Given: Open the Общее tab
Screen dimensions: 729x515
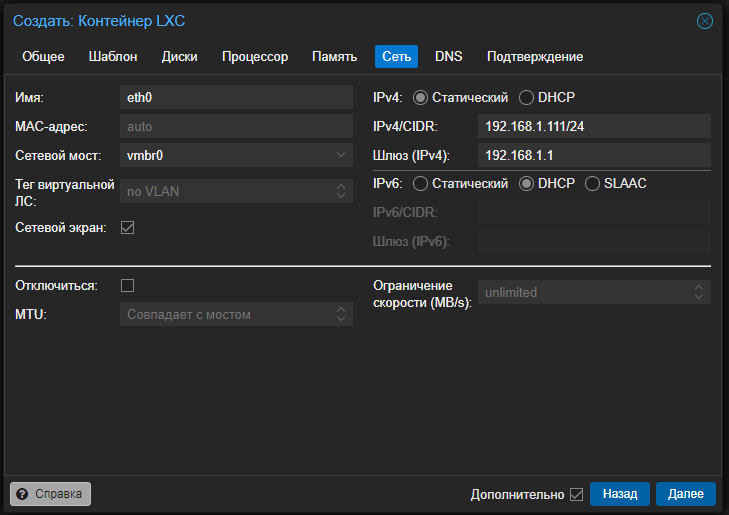Looking at the screenshot, I should tap(43, 57).
